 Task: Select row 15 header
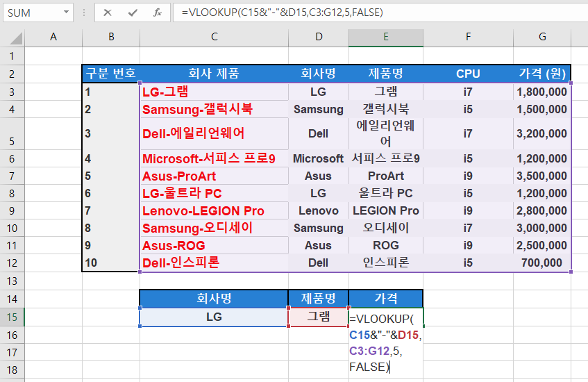[x=12, y=317]
